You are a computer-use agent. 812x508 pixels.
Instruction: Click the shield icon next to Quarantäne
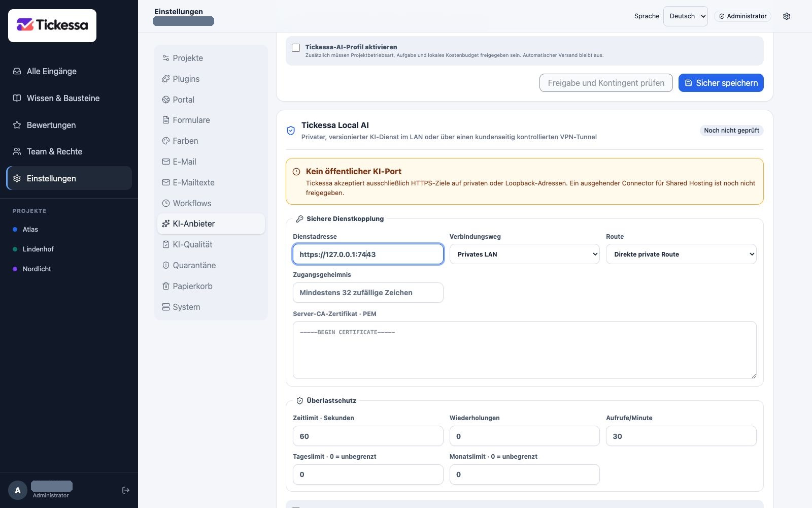(166, 265)
